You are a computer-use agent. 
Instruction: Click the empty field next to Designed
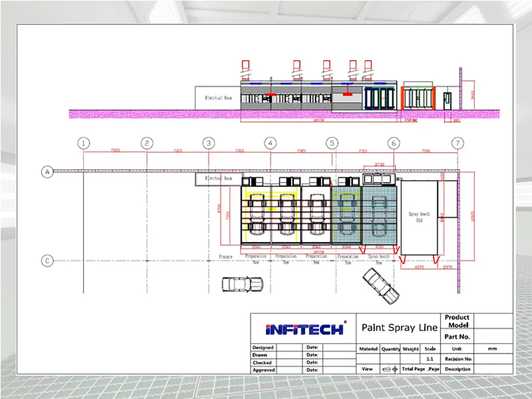[289, 347]
